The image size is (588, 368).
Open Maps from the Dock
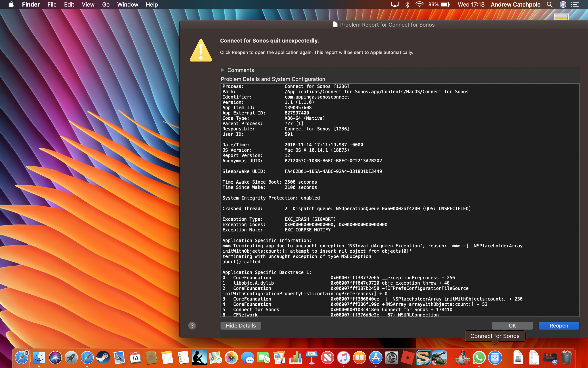[215, 358]
